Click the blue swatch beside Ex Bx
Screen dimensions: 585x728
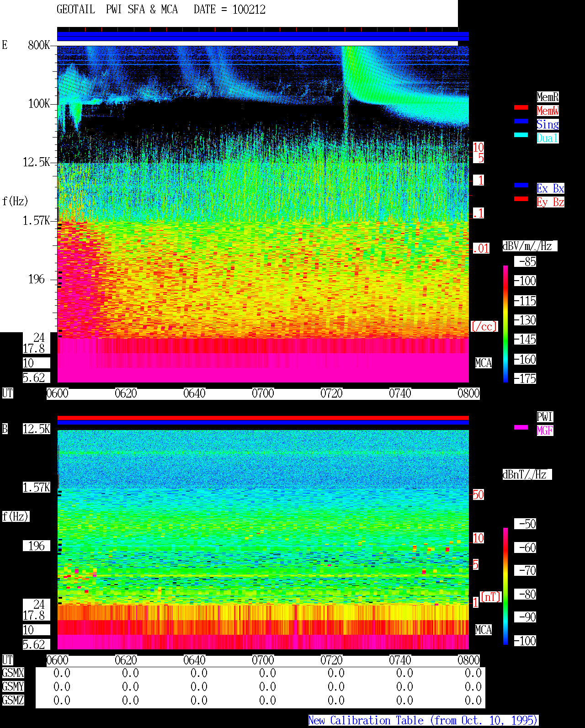(521, 185)
